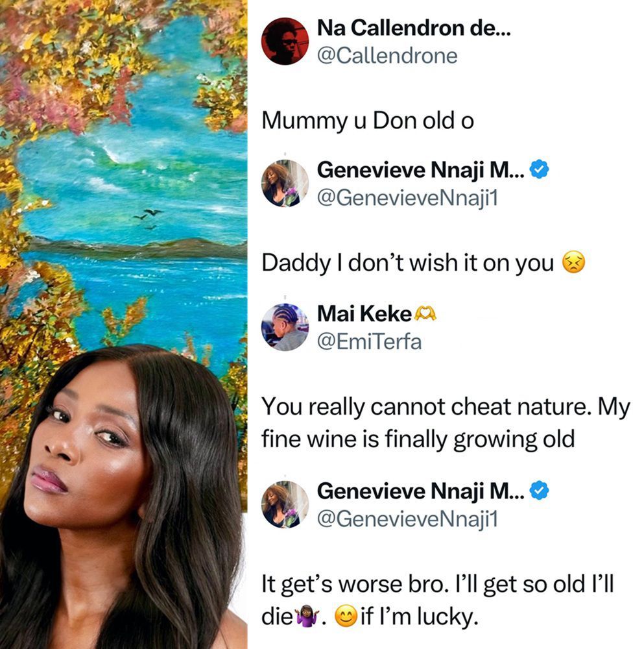Open Mai Keke's braided hair avatar
Screen dimensions: 644x649
pyautogui.click(x=285, y=327)
